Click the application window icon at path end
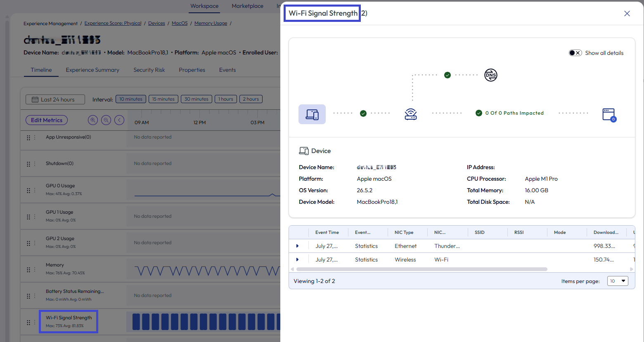The image size is (644, 342). pos(609,115)
